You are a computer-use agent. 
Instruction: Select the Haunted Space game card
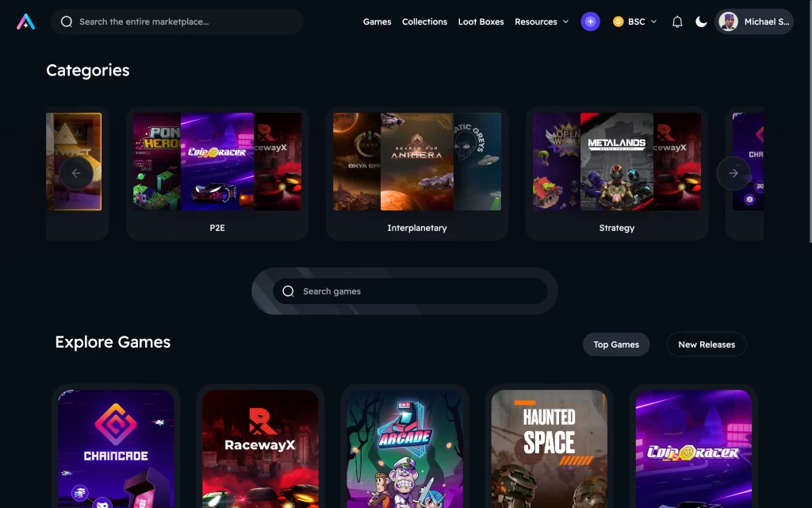tap(549, 448)
